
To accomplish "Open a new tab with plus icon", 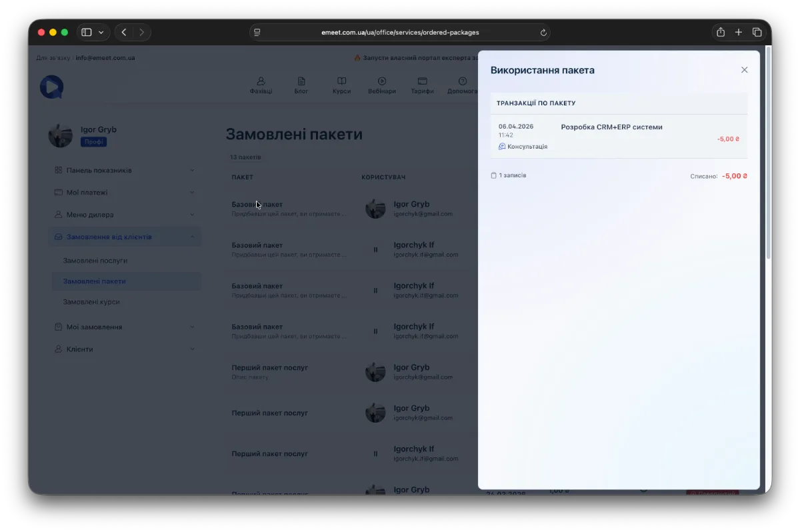I will [739, 32].
